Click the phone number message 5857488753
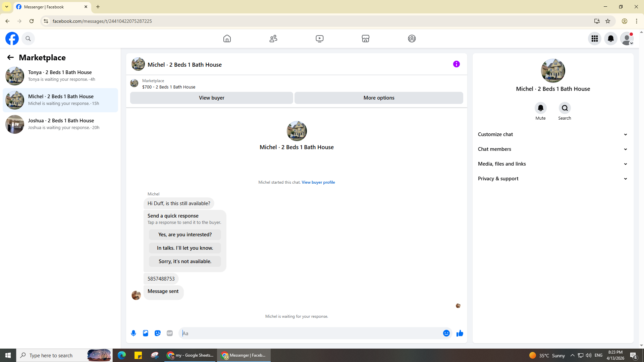This screenshot has width=644, height=362. coord(161,279)
